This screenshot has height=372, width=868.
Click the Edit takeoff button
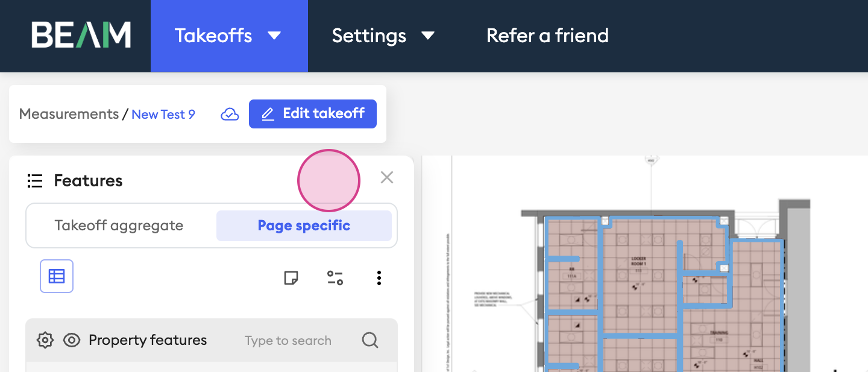(x=312, y=113)
